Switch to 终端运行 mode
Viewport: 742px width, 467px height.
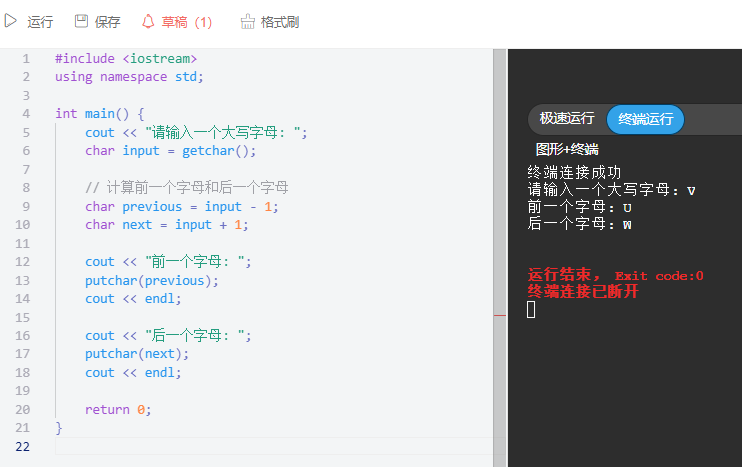[645, 119]
